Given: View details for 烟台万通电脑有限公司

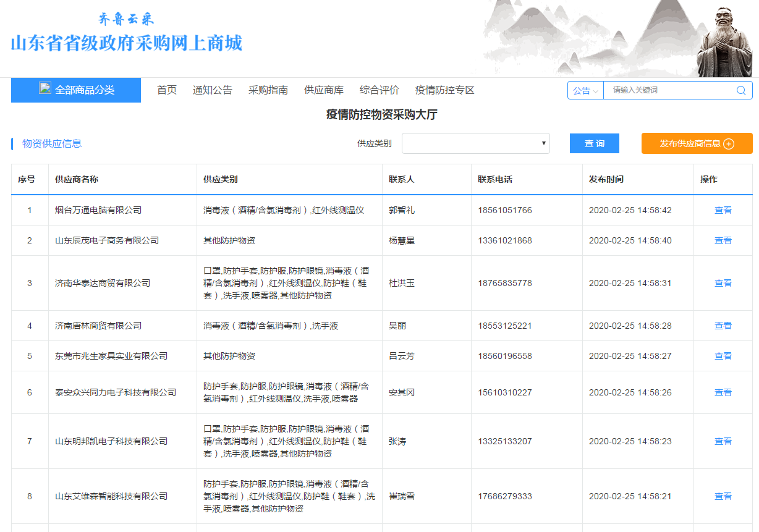Looking at the screenshot, I should (723, 210).
